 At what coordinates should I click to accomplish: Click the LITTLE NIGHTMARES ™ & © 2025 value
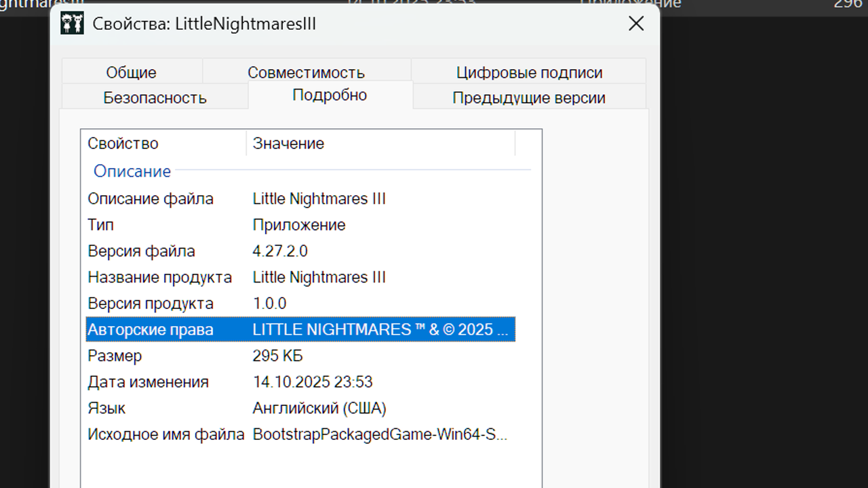pyautogui.click(x=380, y=329)
